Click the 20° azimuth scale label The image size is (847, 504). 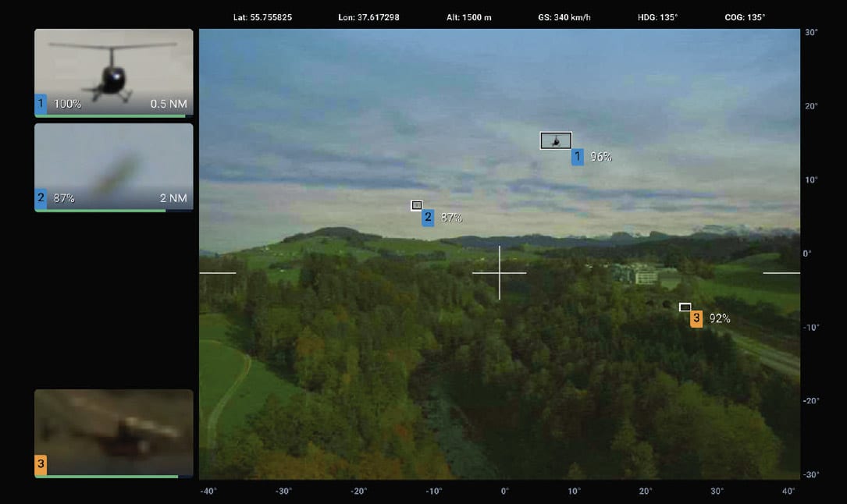(x=646, y=491)
